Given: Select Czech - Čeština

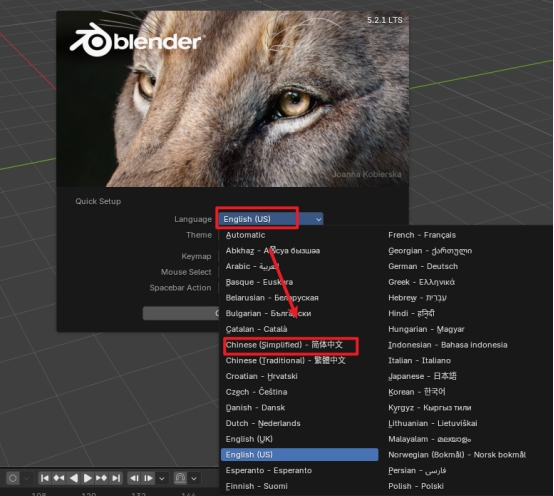Looking at the screenshot, I should [299, 392].
